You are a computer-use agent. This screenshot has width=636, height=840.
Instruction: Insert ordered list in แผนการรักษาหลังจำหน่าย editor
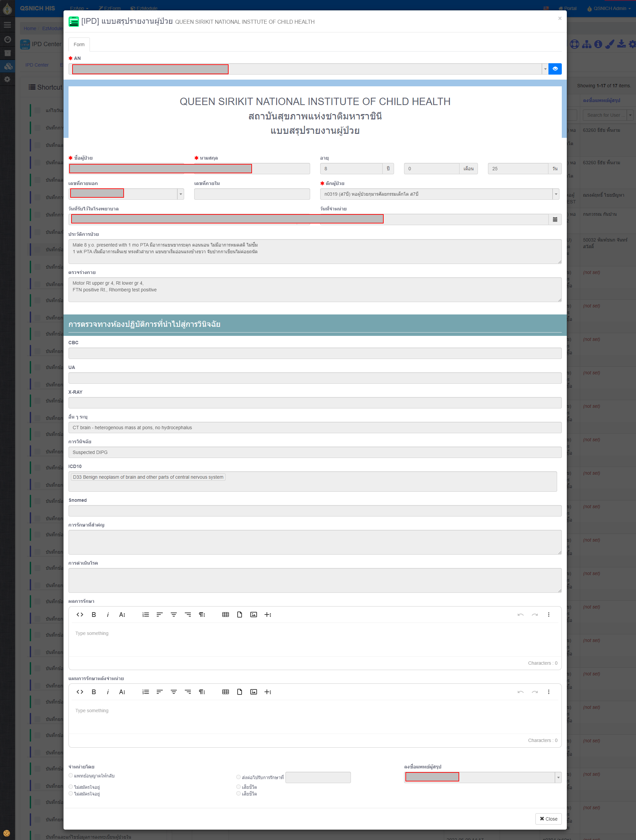[x=145, y=691]
